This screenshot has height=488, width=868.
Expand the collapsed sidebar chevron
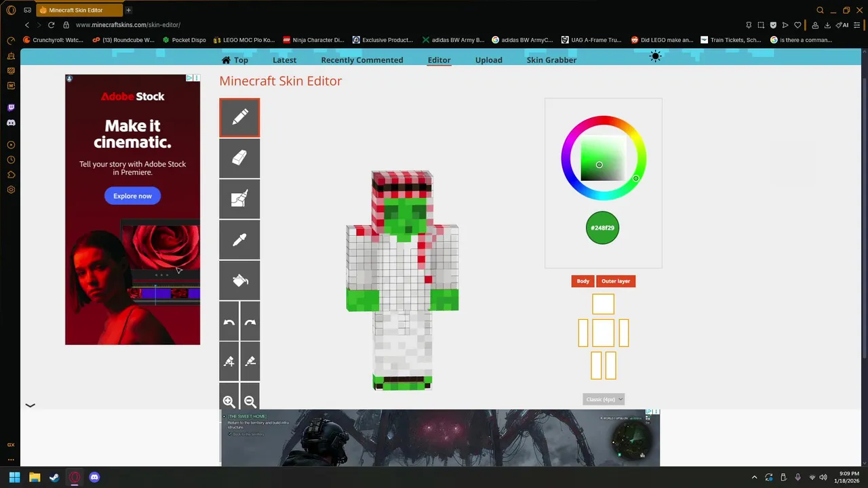[x=30, y=405]
